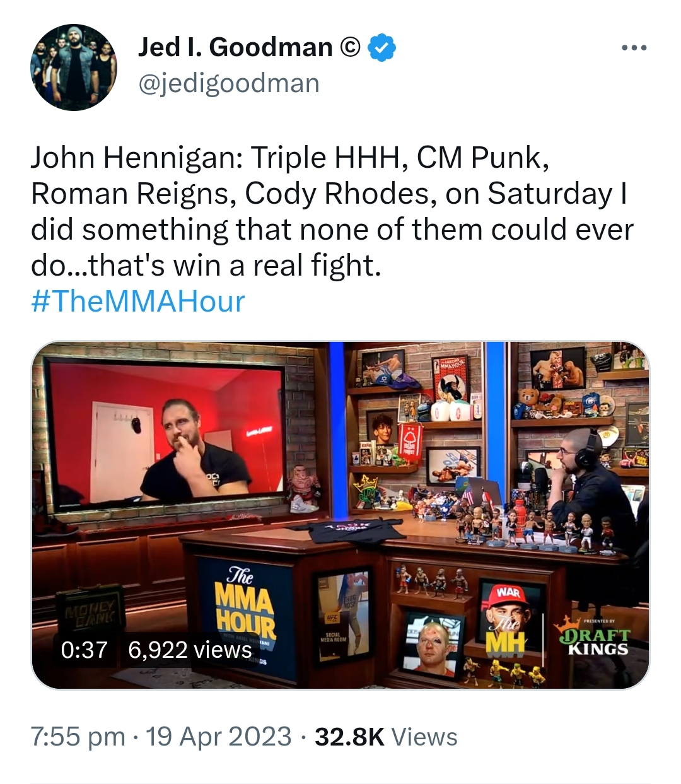Open the 19 Apr 2023 date link
Viewport: 681px width, 784px height.
tap(219, 737)
